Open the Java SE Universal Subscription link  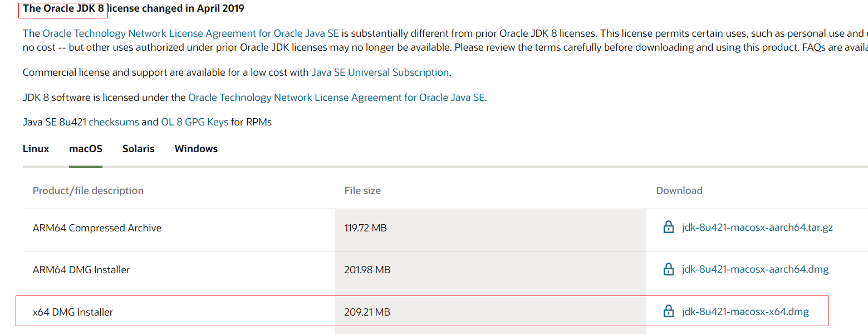click(380, 72)
